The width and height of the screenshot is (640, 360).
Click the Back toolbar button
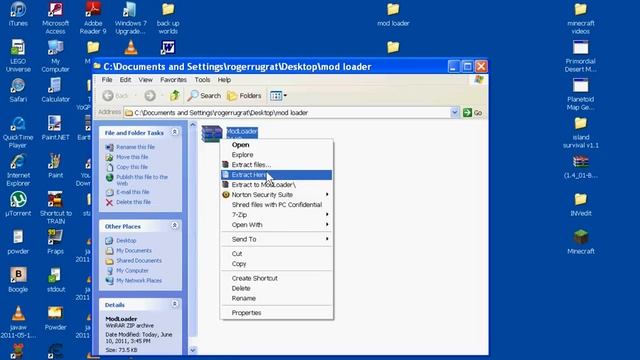[x=115, y=96]
